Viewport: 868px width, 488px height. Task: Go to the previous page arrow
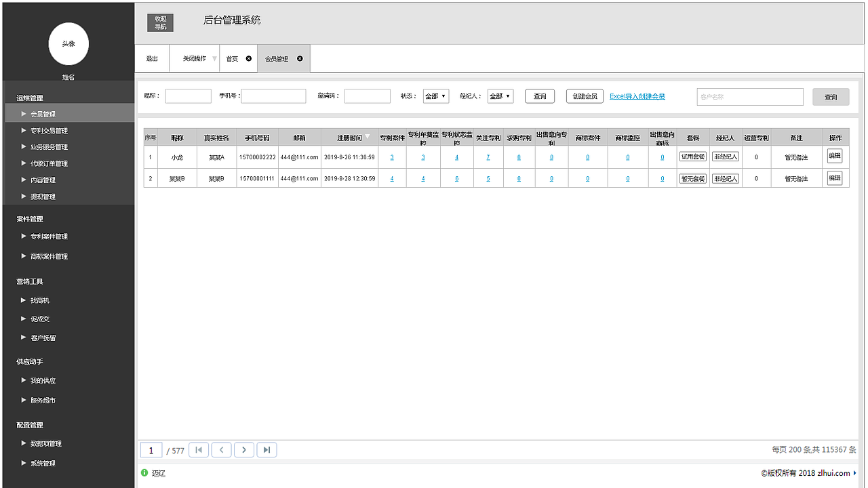click(x=222, y=449)
